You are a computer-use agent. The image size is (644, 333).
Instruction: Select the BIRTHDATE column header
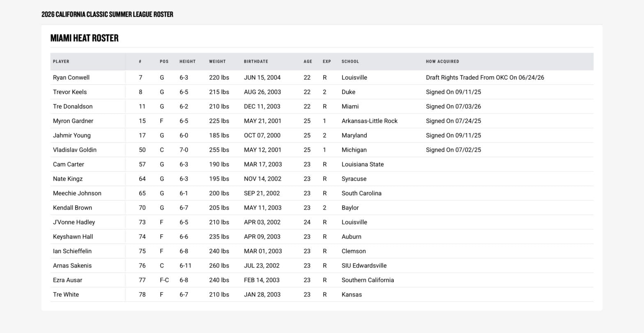click(x=256, y=62)
